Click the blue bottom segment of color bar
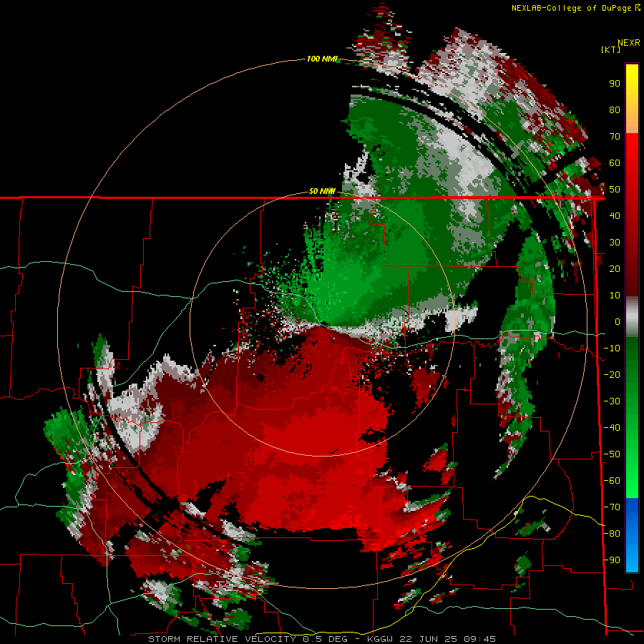 632,535
